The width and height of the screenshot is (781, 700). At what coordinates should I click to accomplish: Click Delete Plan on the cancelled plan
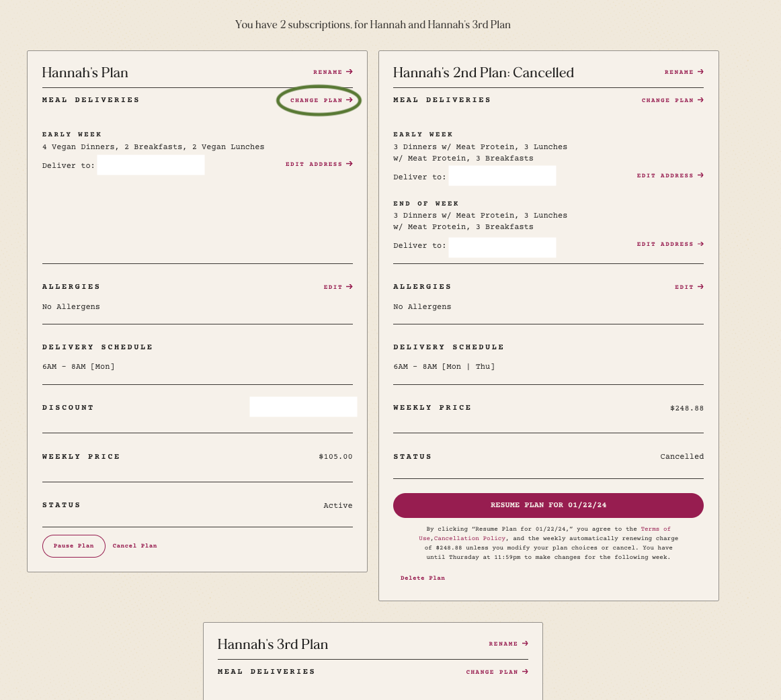pos(422,578)
